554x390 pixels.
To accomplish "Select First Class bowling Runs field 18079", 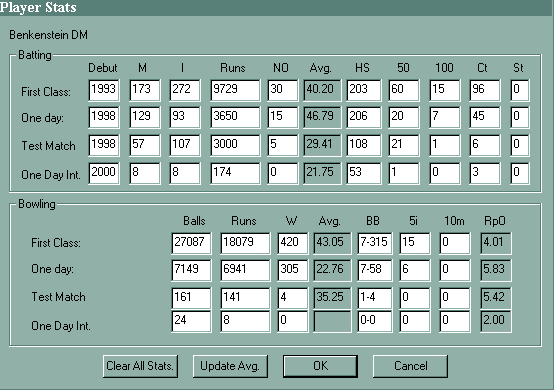I will coord(245,243).
